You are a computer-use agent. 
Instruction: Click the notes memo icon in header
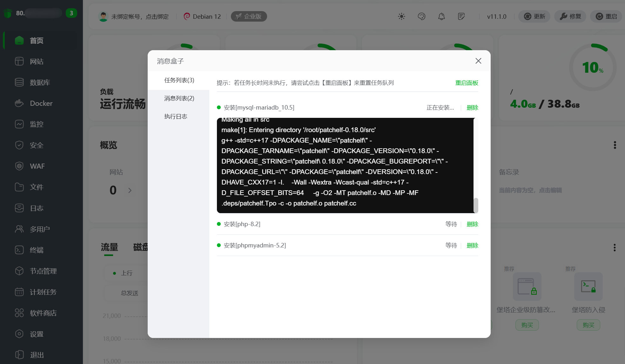click(x=461, y=17)
